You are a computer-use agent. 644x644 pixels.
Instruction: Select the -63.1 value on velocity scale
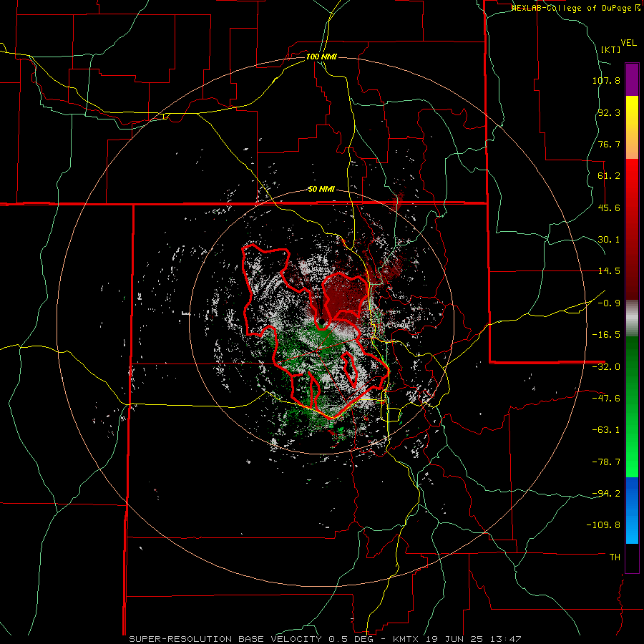(606, 430)
